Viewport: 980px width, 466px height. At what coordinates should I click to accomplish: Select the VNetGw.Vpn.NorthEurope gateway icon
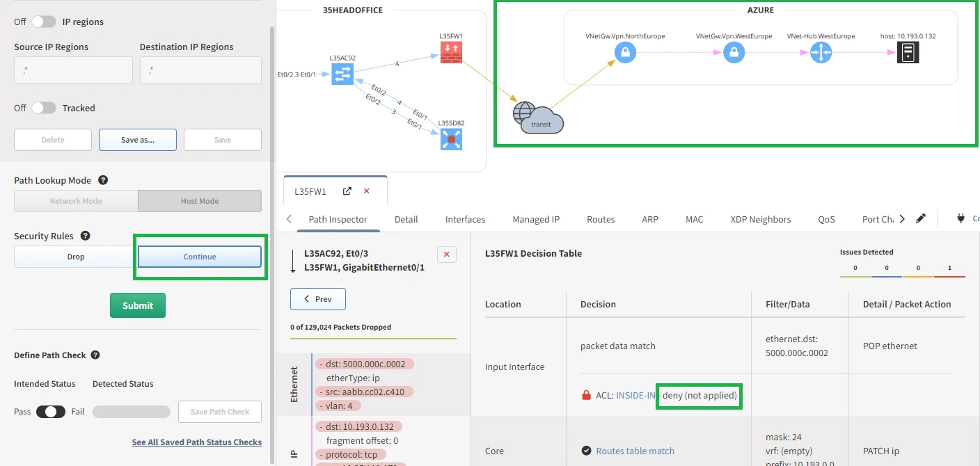[625, 52]
